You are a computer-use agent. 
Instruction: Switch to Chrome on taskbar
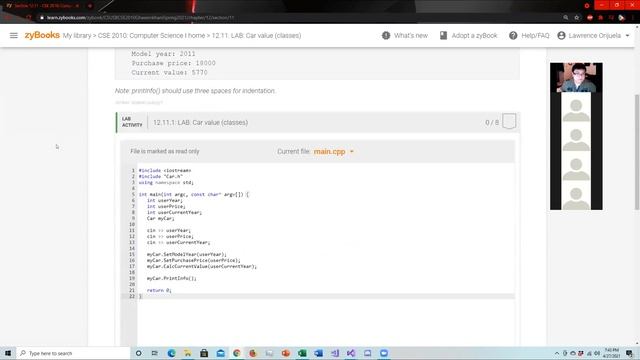(x=237, y=353)
